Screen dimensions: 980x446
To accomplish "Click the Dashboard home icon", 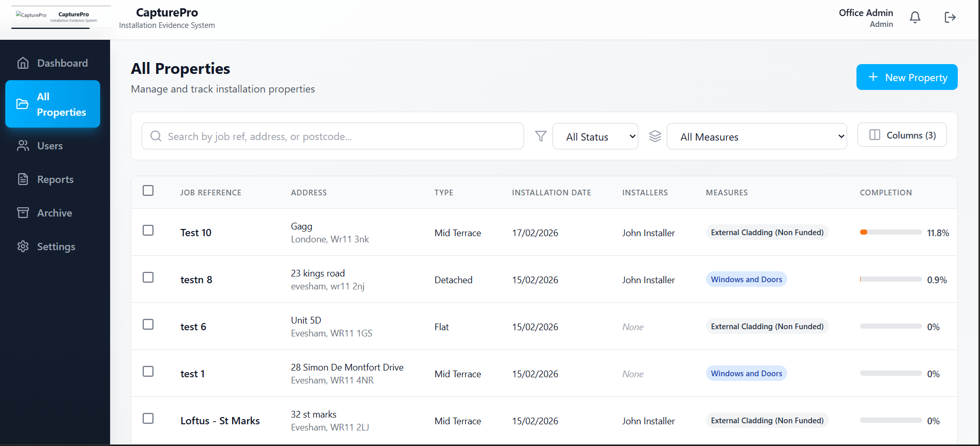I will (x=23, y=63).
